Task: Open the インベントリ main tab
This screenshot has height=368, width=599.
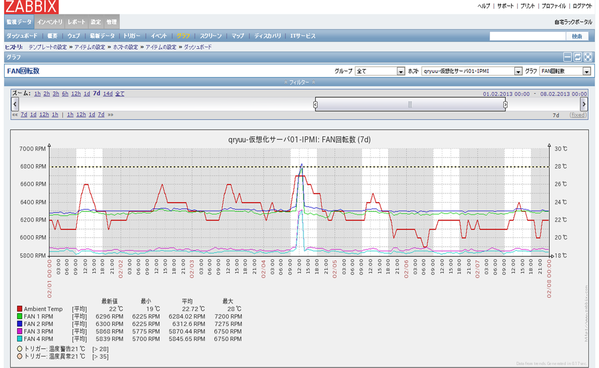Action: [x=50, y=22]
